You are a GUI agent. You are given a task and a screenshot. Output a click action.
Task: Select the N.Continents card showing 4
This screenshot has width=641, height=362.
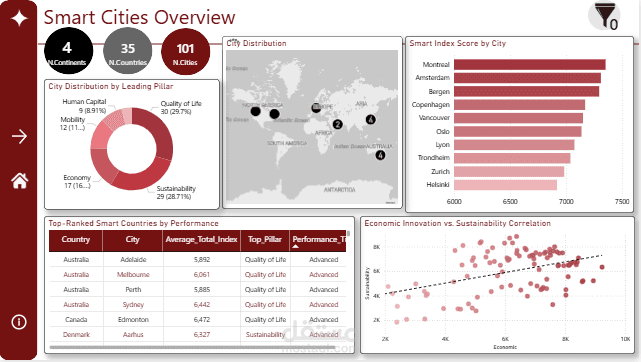68,51
